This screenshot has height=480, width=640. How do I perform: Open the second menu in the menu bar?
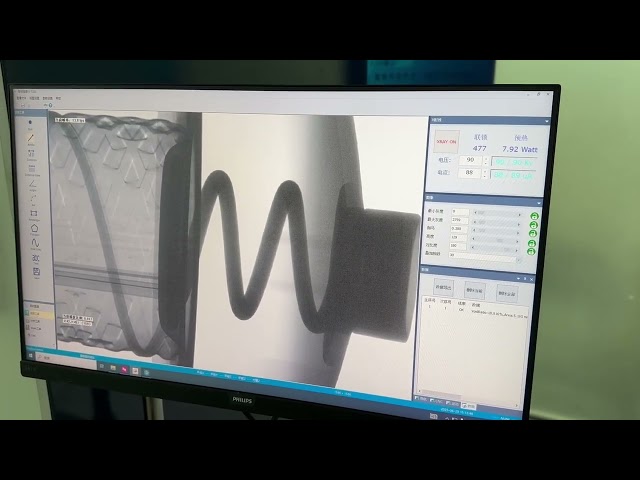coord(34,98)
